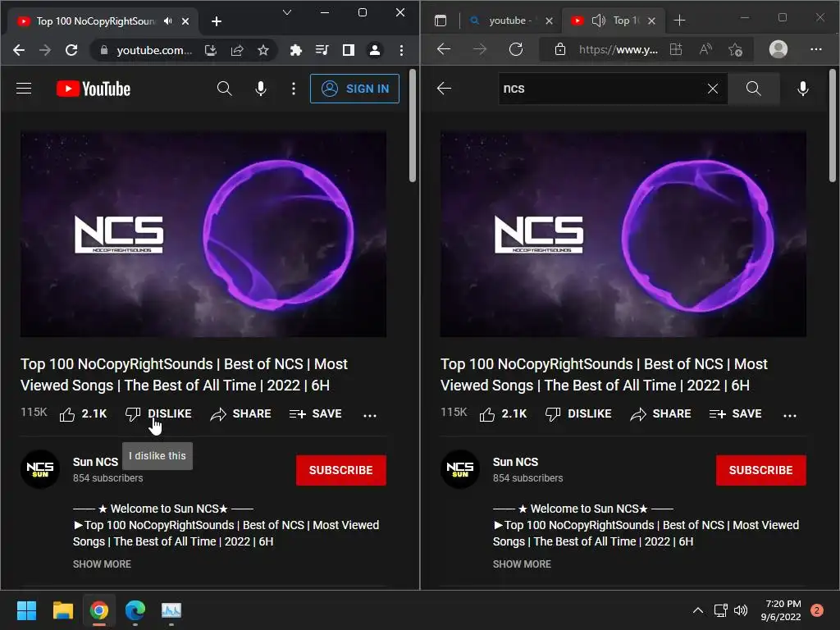Open Chrome tab search chevron

click(x=287, y=12)
